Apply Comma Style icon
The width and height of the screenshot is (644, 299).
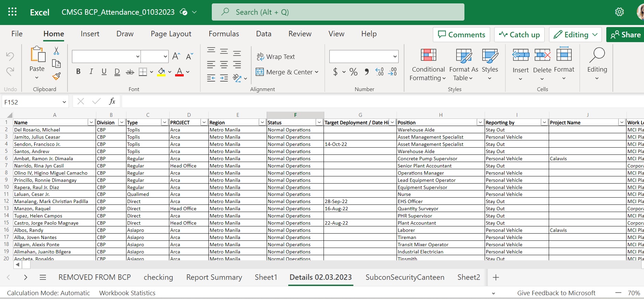coord(367,72)
